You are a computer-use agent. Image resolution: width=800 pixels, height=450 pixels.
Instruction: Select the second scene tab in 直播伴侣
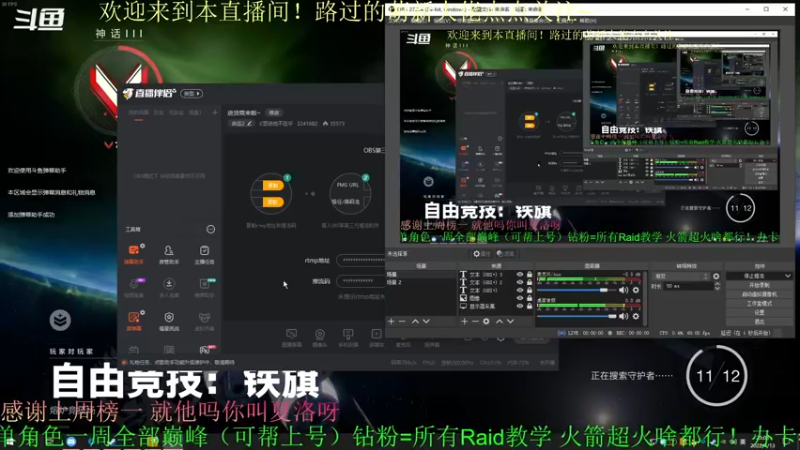159,113
